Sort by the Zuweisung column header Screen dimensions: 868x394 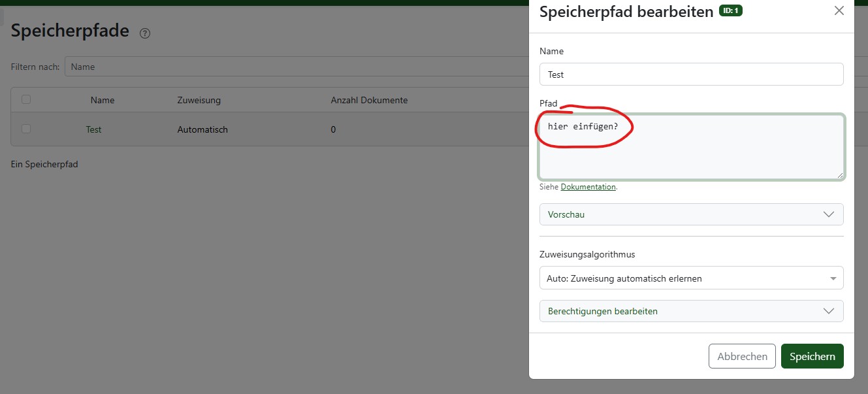click(x=199, y=100)
